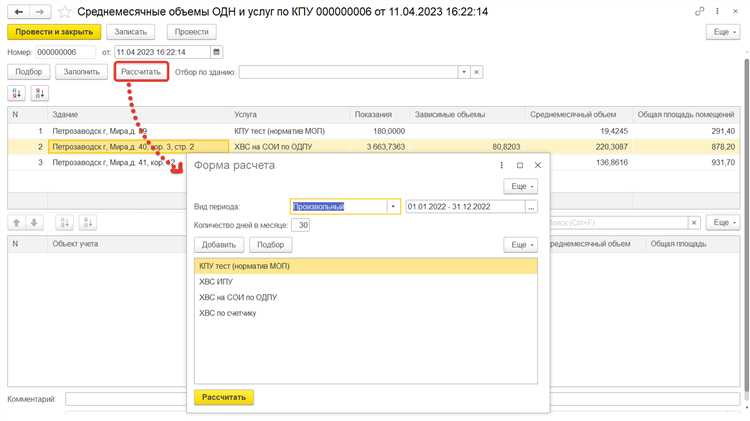This screenshot has height=421, width=750.
Task: Open the calendar picker next to date field
Action: 217,52
